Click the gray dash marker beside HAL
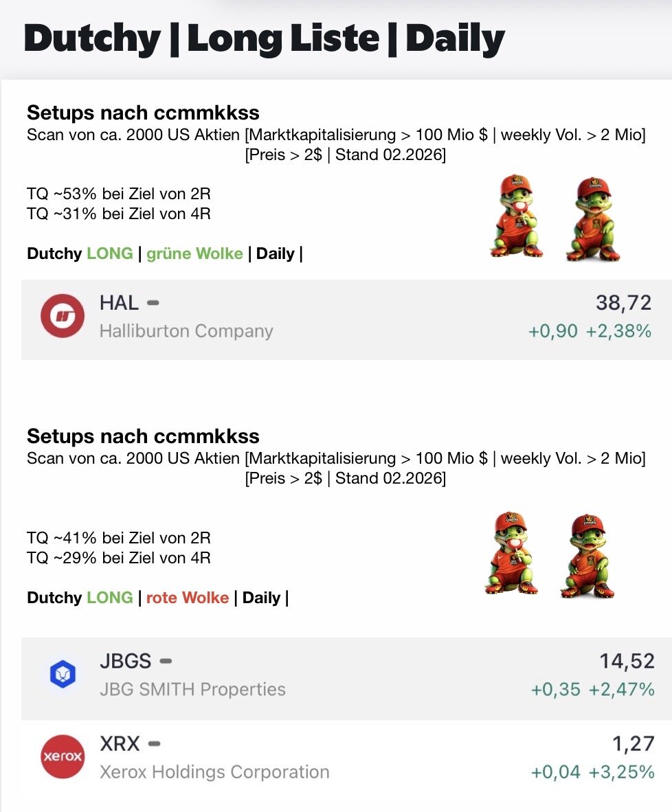Image resolution: width=672 pixels, height=812 pixels. [x=153, y=302]
